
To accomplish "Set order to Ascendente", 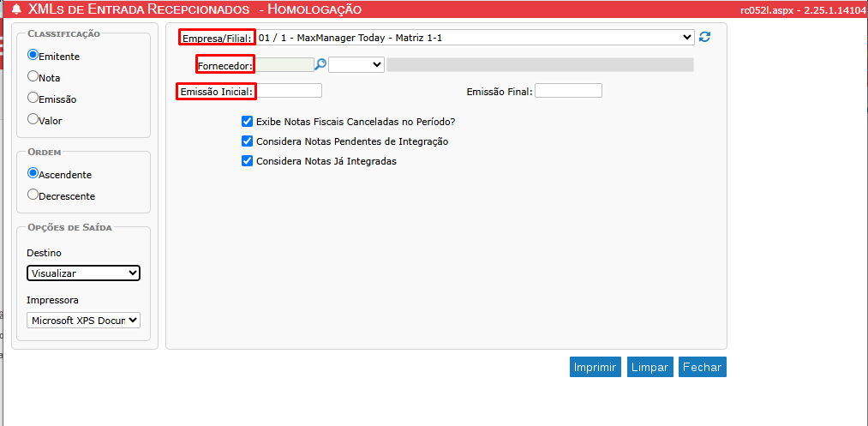I will point(33,173).
